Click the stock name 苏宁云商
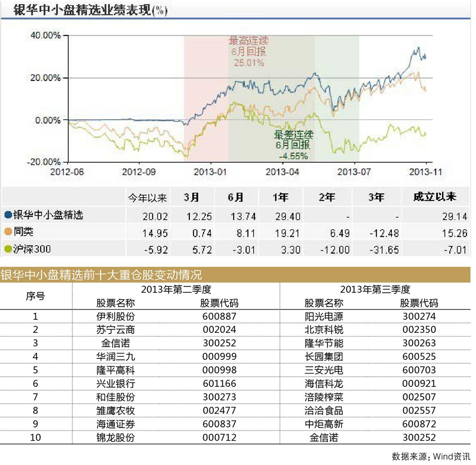 (x=116, y=330)
